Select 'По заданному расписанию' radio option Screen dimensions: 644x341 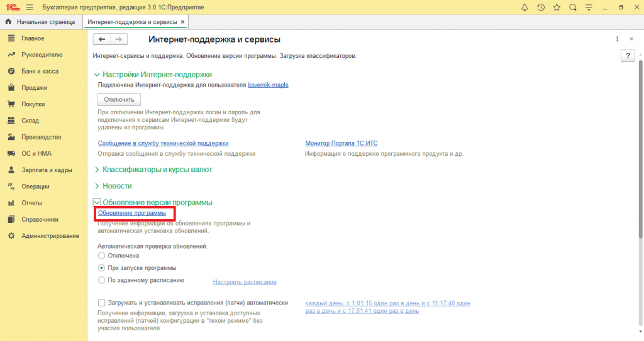pos(102,280)
